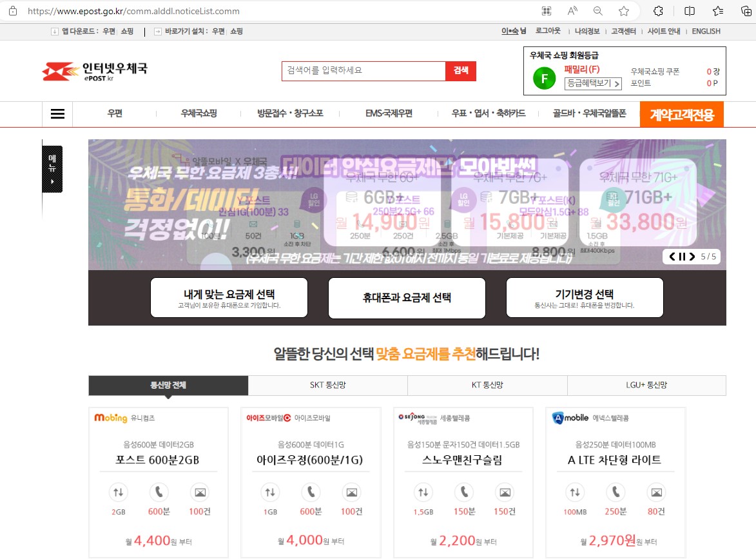Click phone icon in A LTE 차단형 라이트 card
Viewport: 756px width, 559px height.
(615, 493)
